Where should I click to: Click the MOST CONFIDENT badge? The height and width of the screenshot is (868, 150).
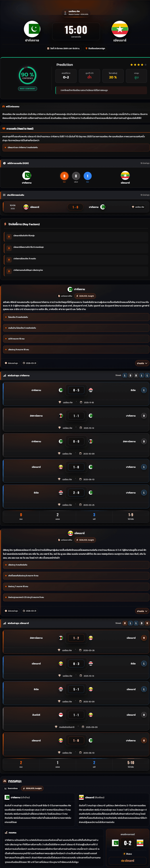coord(28,89)
